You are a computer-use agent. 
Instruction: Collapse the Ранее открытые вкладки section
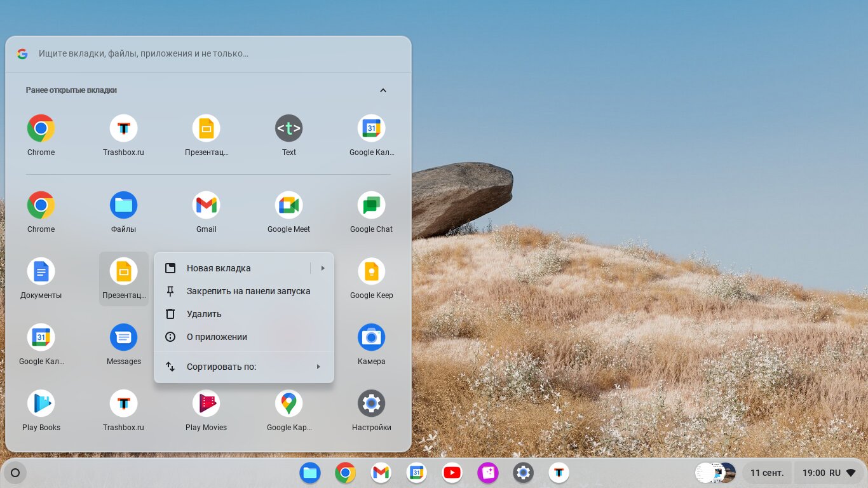383,90
